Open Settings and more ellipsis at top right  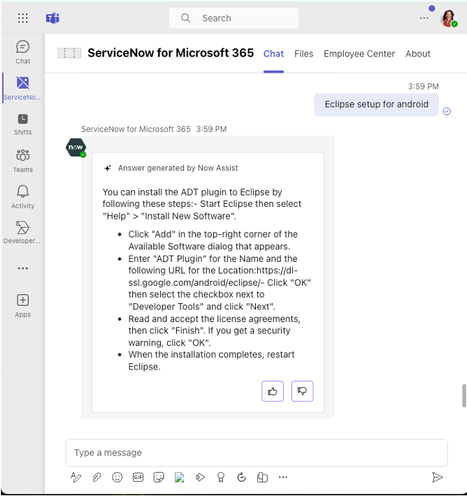pyautogui.click(x=424, y=18)
